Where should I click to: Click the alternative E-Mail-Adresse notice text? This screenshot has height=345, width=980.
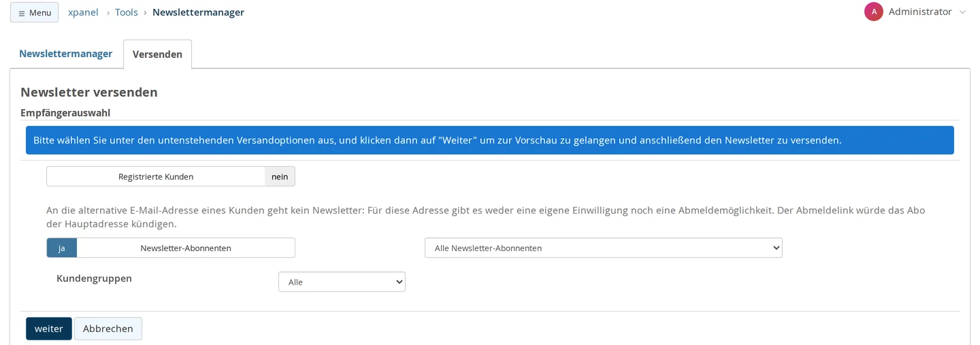tap(486, 217)
